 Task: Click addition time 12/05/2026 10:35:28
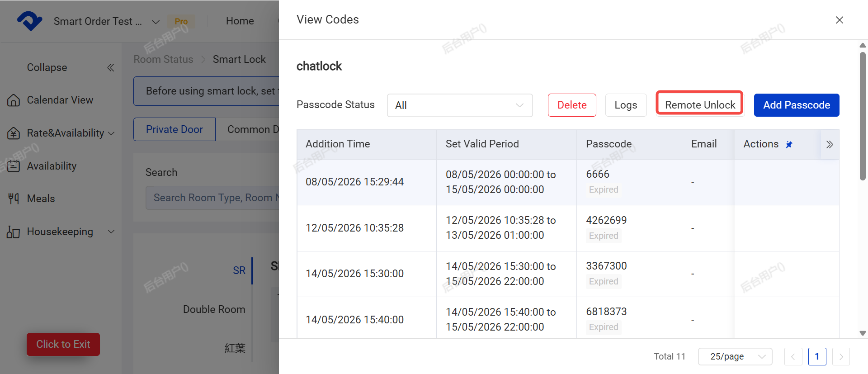tap(354, 228)
